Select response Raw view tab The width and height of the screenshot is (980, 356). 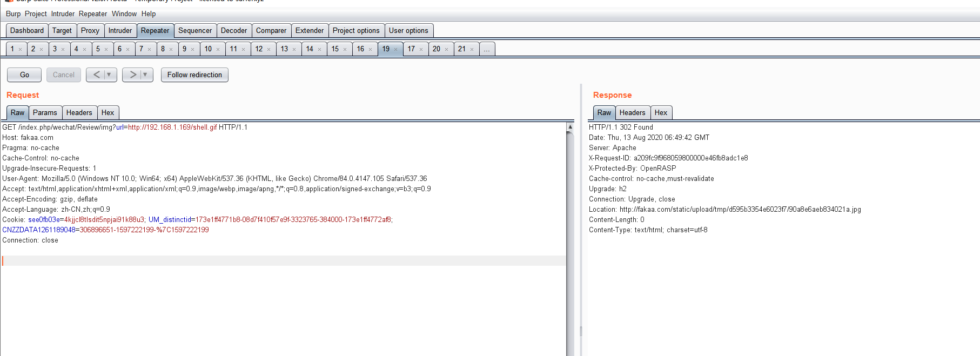(605, 112)
